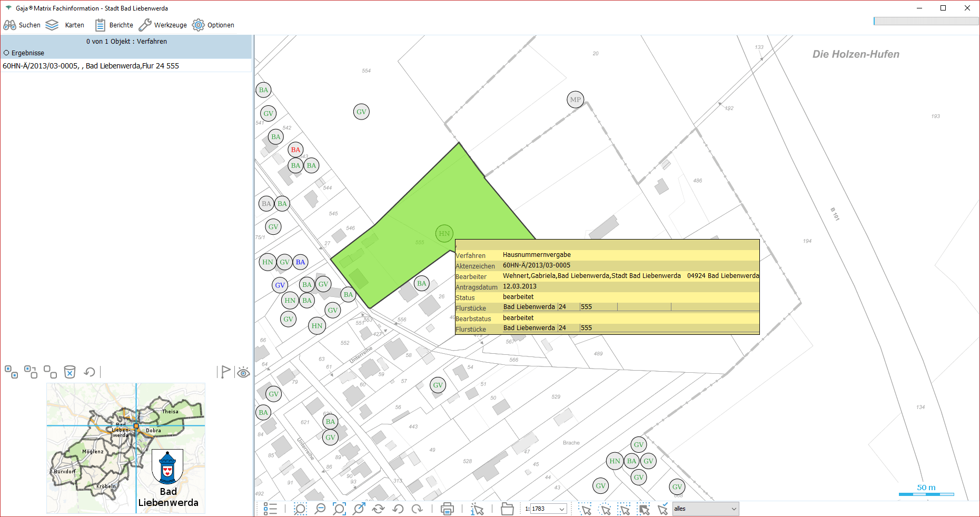The height and width of the screenshot is (517, 980).
Task: Open the map scale 1:1783 dropdown
Action: coord(562,509)
